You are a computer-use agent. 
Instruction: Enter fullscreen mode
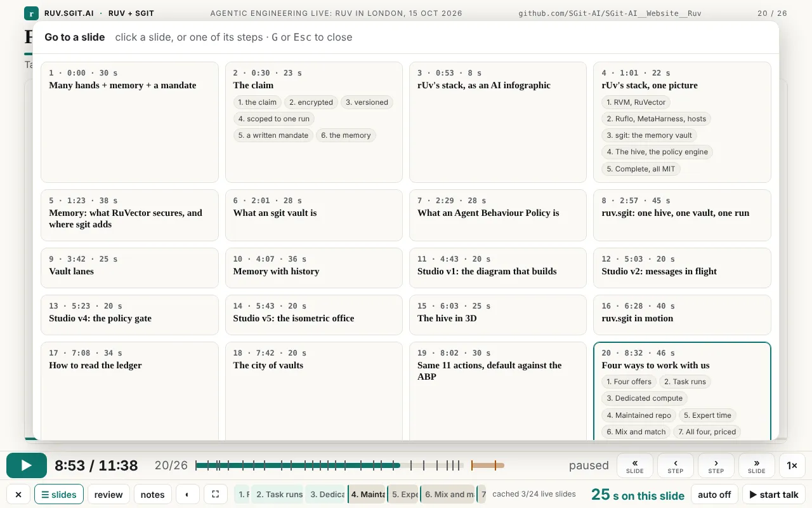pyautogui.click(x=215, y=495)
